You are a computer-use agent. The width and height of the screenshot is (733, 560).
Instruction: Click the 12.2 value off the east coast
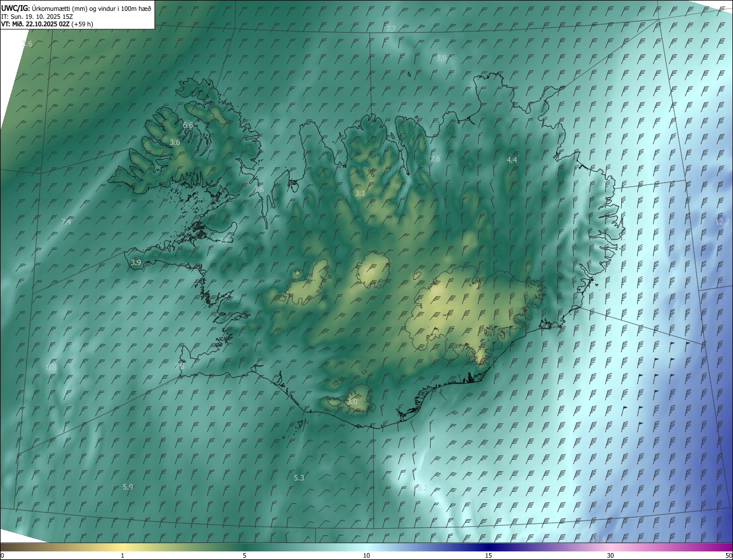click(723, 222)
